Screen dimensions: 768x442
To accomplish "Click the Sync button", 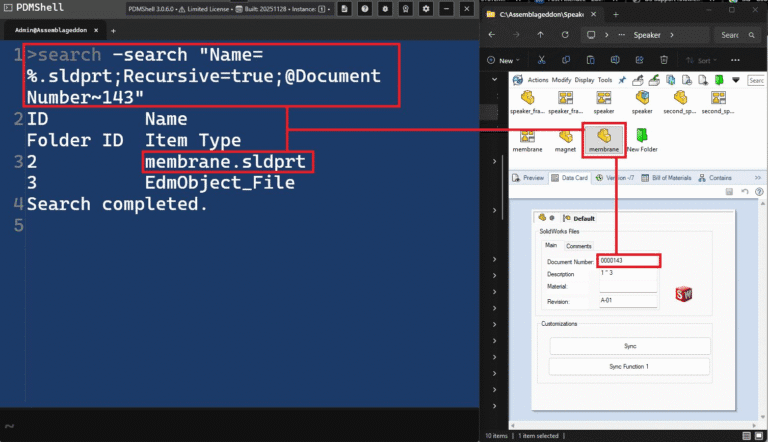I will [630, 346].
